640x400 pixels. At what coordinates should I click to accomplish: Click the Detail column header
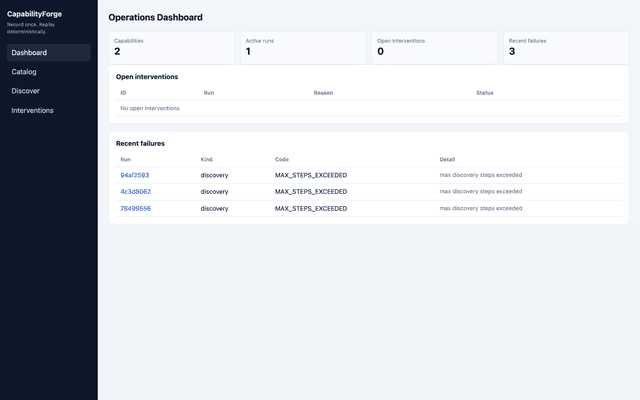tap(447, 160)
